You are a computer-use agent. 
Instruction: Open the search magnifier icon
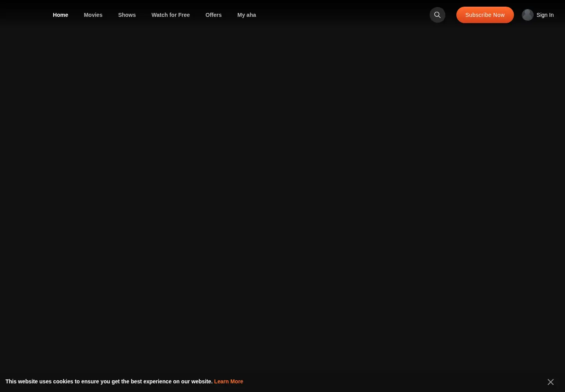[437, 15]
